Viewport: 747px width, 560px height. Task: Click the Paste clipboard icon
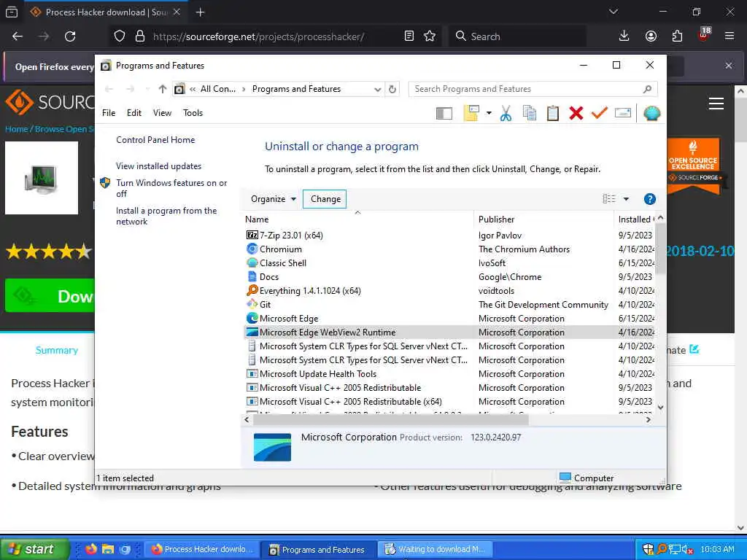coord(553,113)
